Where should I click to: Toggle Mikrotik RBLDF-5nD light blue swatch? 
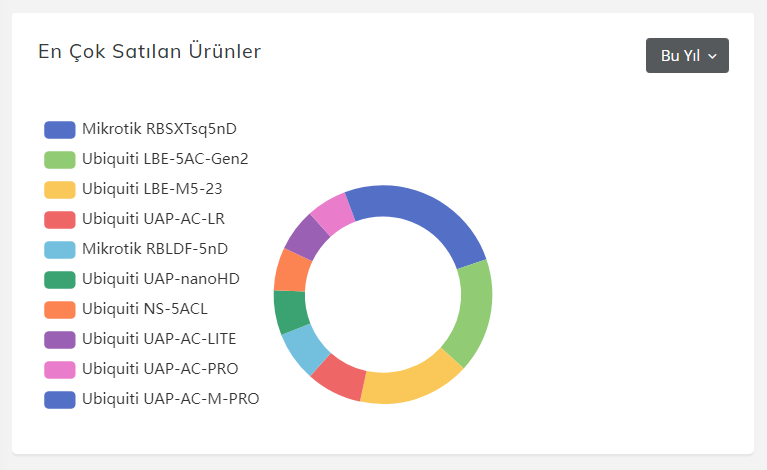tap(60, 249)
